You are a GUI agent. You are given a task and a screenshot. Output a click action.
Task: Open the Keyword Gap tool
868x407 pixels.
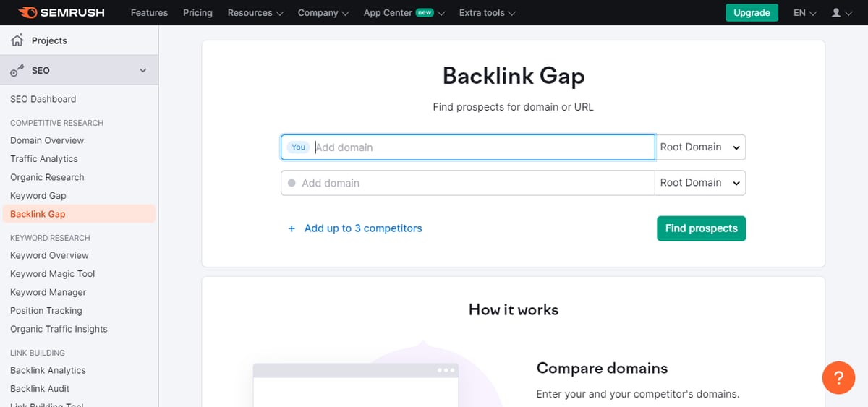coord(38,196)
